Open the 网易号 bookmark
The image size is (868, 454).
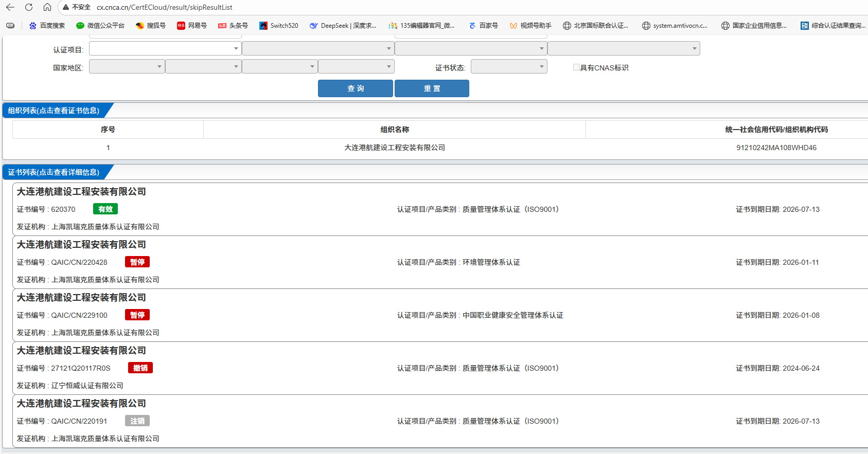(191, 26)
